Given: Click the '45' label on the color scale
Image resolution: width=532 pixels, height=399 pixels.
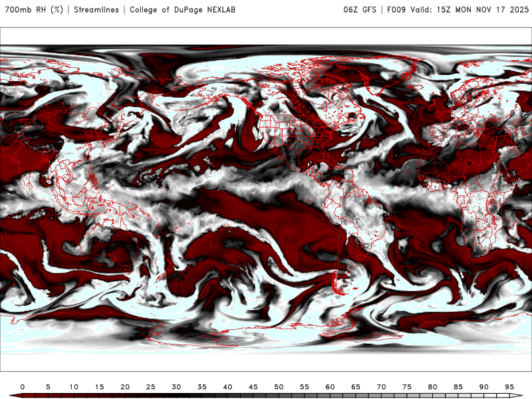Looking at the screenshot, I should click(253, 387).
